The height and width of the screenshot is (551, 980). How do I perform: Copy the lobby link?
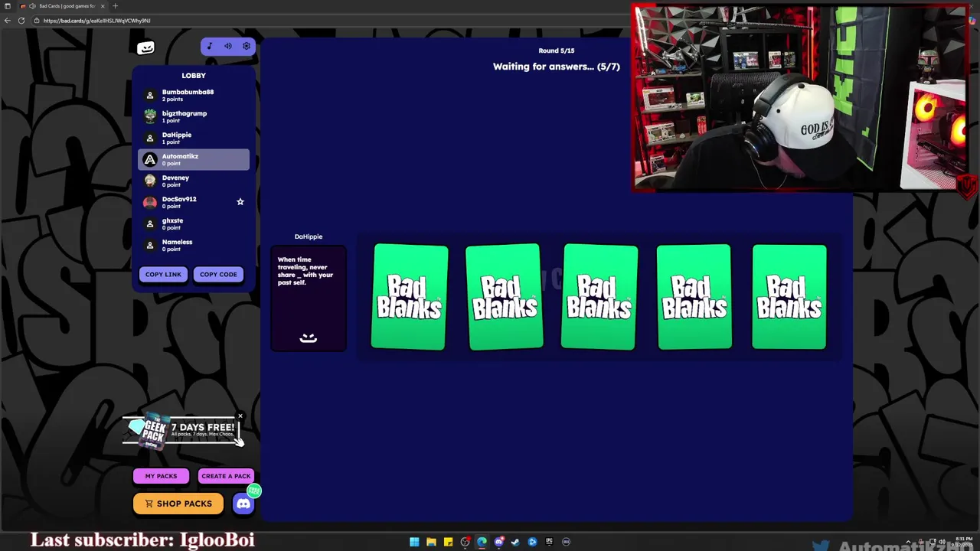point(163,274)
